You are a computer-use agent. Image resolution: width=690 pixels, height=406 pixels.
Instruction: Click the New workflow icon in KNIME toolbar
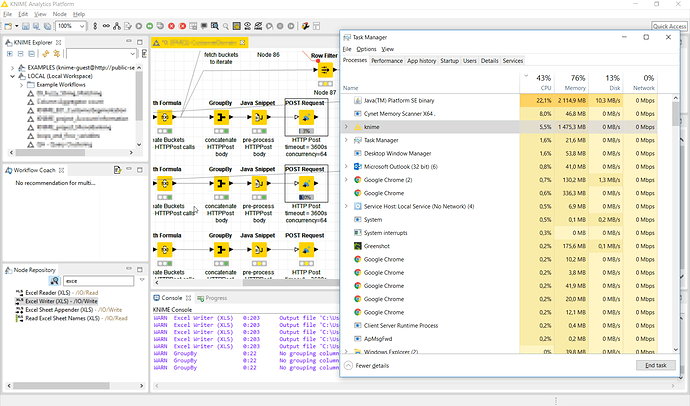[x=8, y=26]
